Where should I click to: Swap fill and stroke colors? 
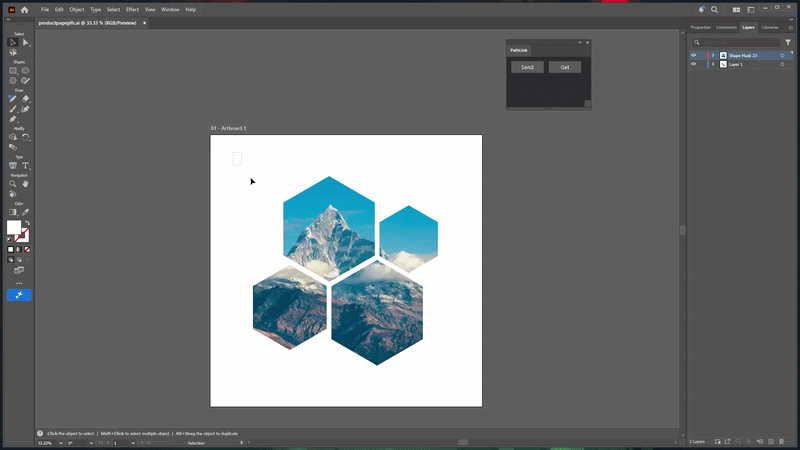(x=28, y=223)
